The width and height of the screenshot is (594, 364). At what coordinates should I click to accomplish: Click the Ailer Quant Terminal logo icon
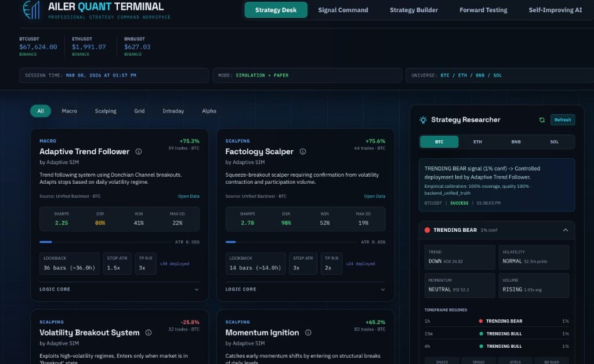pos(32,10)
